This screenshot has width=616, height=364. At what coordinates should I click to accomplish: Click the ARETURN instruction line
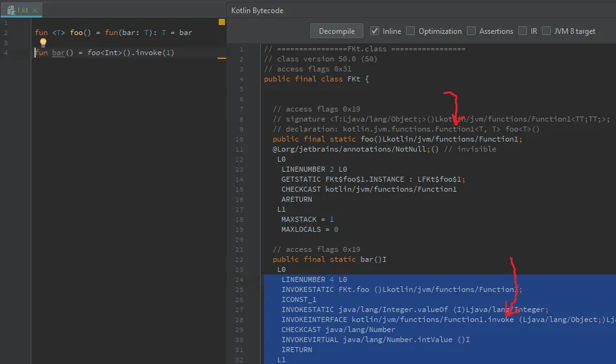tap(296, 199)
